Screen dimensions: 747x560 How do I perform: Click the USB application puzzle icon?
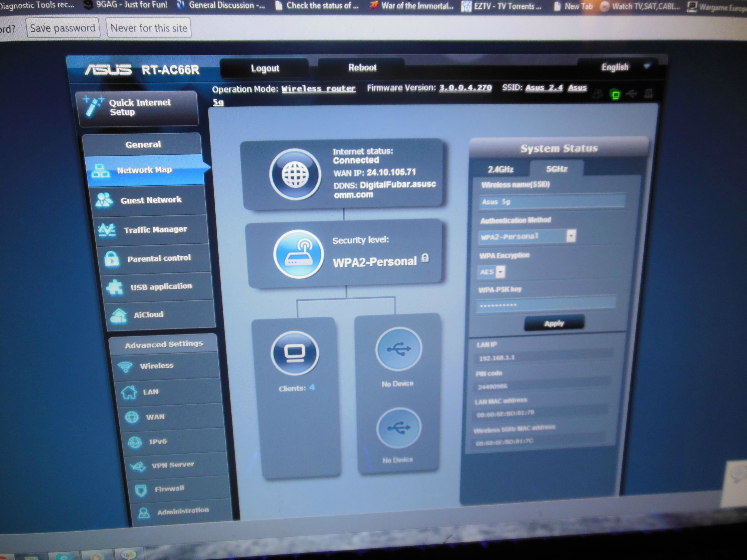point(115,287)
